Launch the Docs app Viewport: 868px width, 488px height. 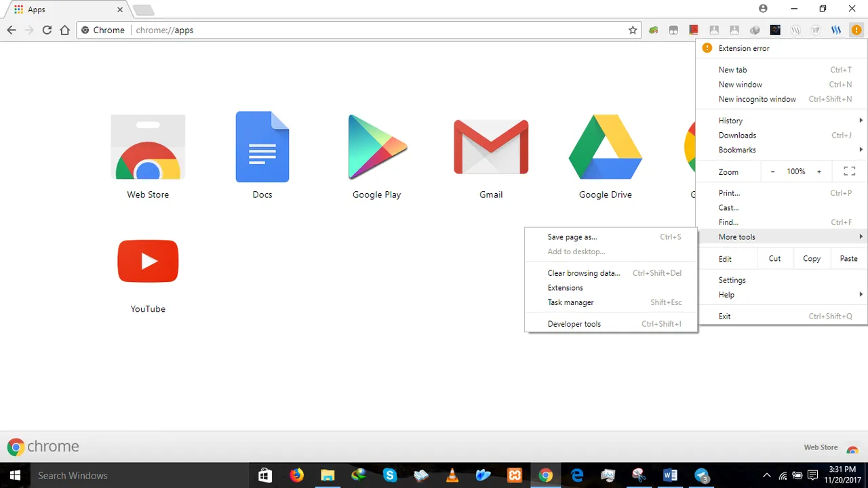click(262, 156)
